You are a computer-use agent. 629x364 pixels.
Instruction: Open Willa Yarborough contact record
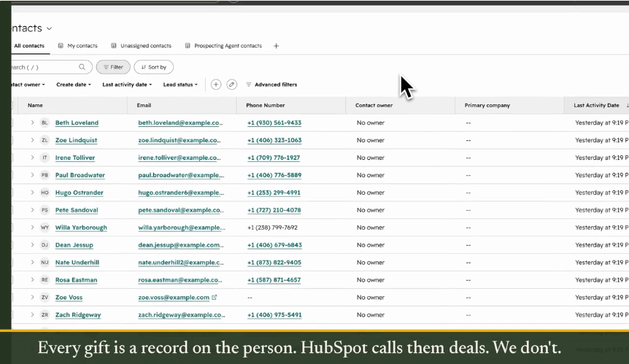(x=81, y=228)
